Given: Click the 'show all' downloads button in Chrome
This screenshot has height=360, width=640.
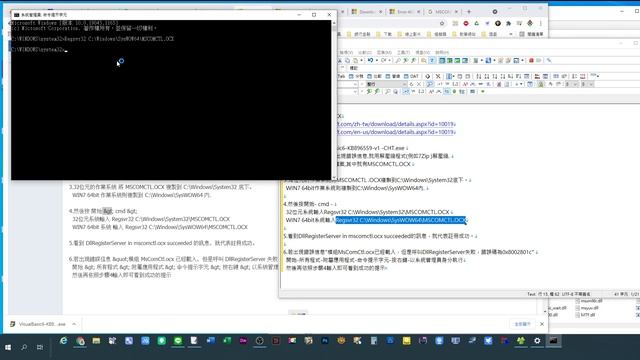Looking at the screenshot, I should 522,324.
